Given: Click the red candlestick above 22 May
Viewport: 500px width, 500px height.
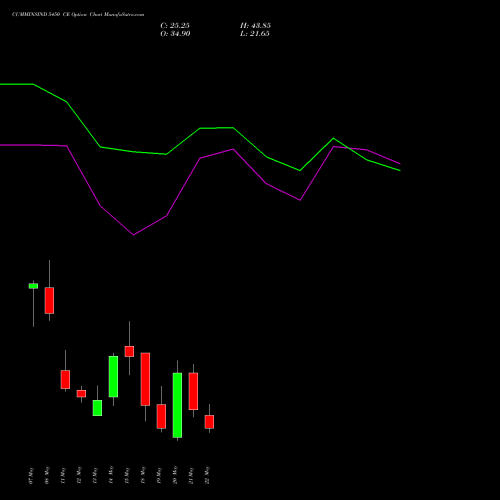Looking at the screenshot, I should pos(209,422).
